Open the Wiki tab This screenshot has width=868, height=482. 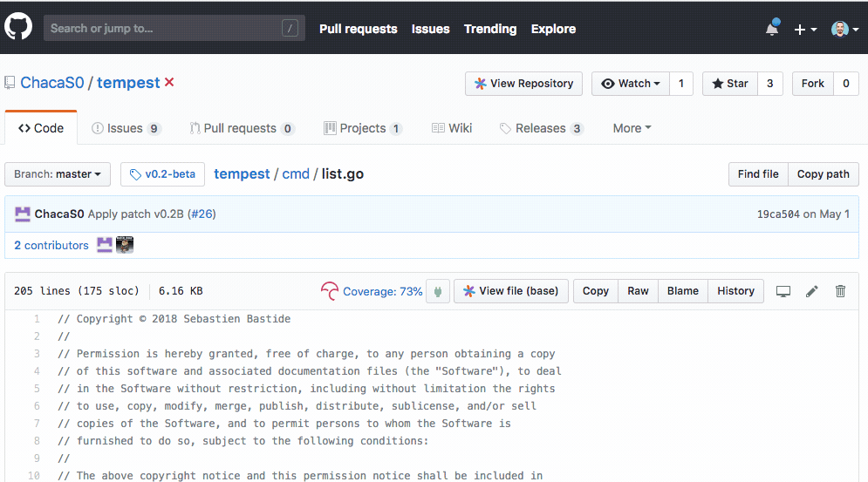click(452, 128)
